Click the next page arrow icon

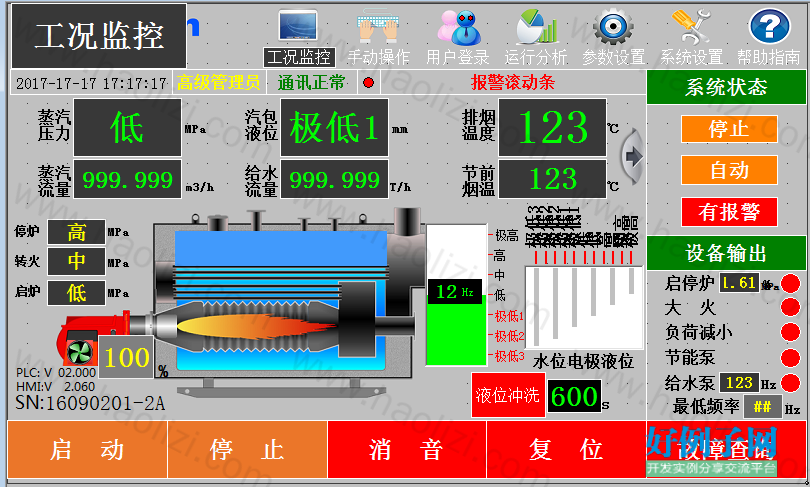click(632, 156)
